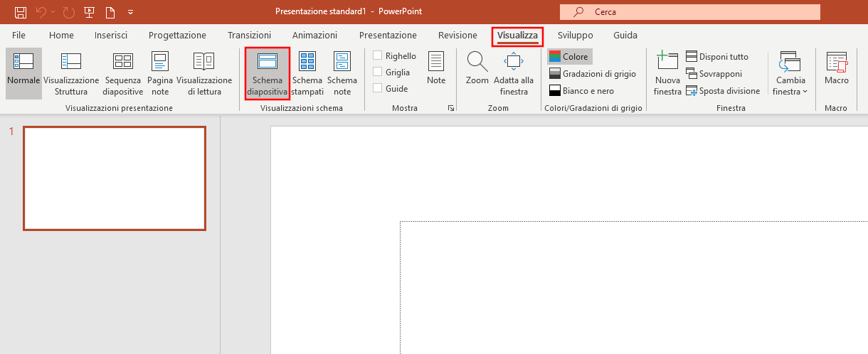The width and height of the screenshot is (868, 354).
Task: Start presentation from beginning icon
Action: (x=90, y=12)
